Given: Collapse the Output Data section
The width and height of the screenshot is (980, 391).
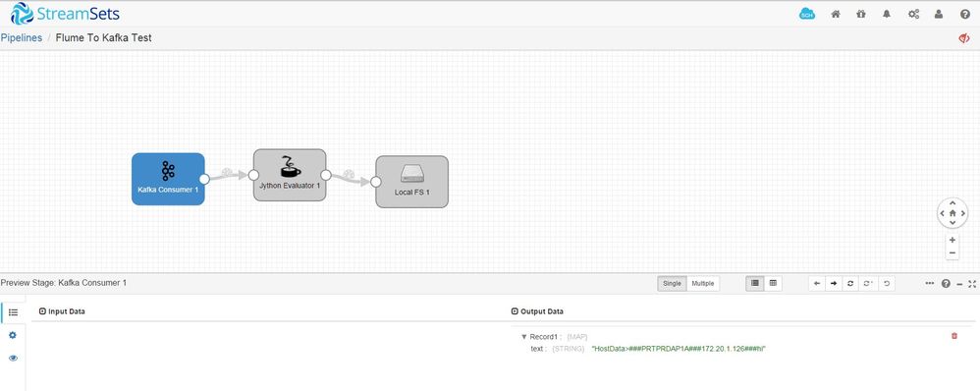Looking at the screenshot, I should point(515,310).
